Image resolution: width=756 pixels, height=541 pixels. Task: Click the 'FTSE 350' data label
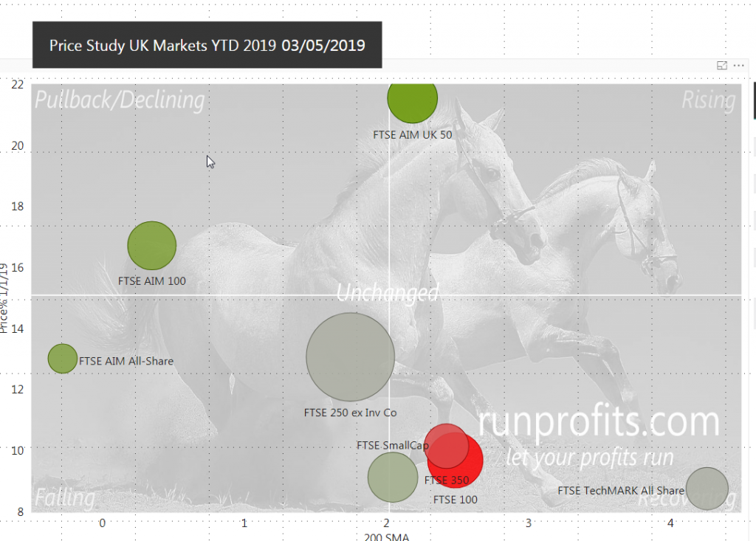(447, 480)
